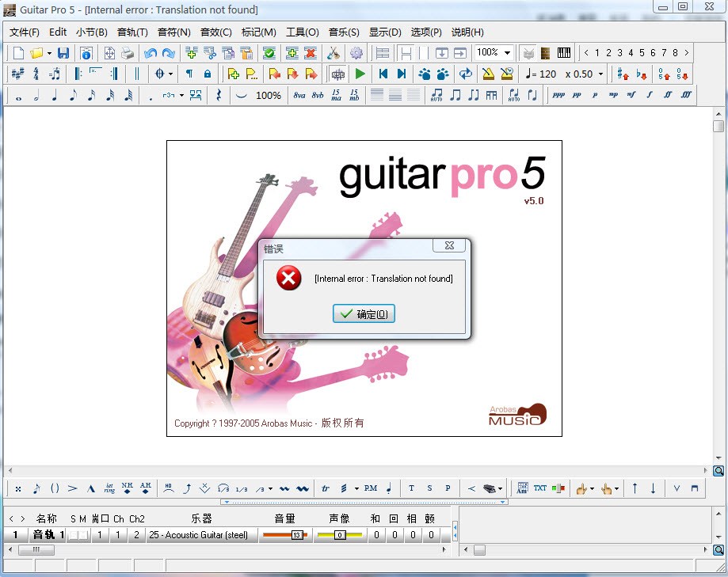This screenshot has width=728, height=577.
Task: Click the palm mute P.M. effect
Action: click(x=371, y=488)
